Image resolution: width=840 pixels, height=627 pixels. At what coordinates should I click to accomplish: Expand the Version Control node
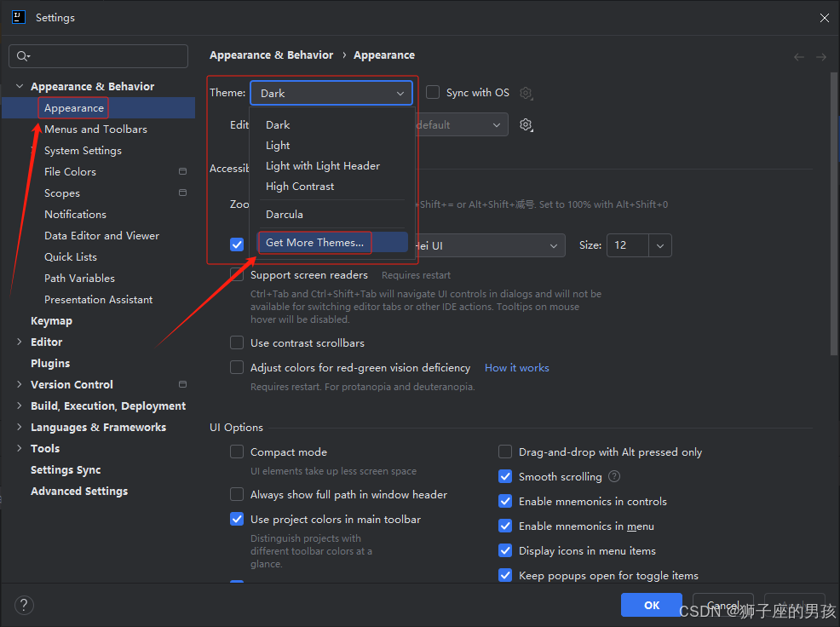(x=20, y=384)
